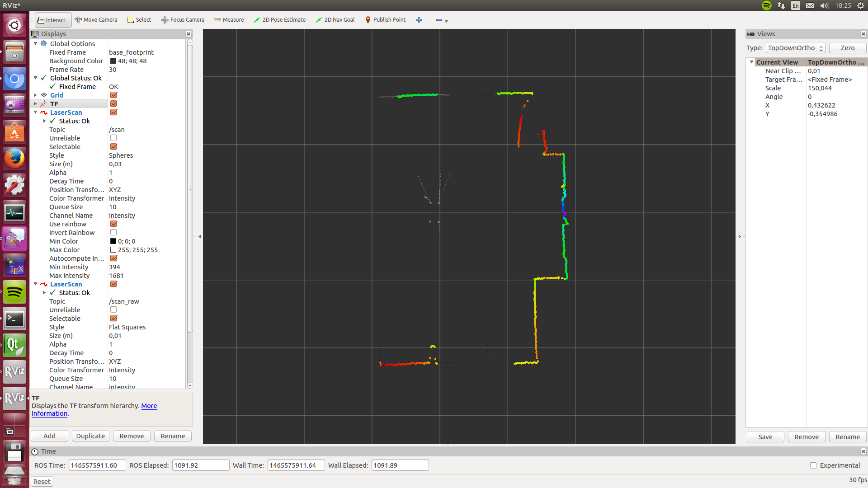
Task: Click the Add display button
Action: [49, 436]
